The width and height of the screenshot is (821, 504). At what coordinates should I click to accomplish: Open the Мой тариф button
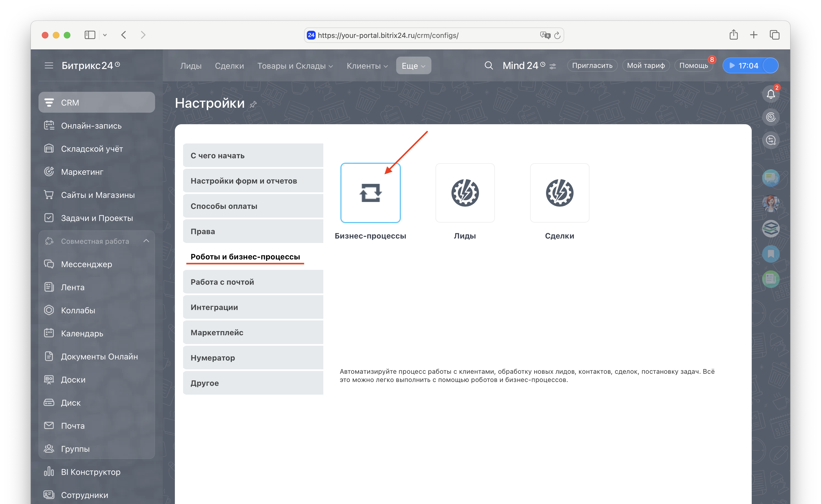pyautogui.click(x=646, y=65)
